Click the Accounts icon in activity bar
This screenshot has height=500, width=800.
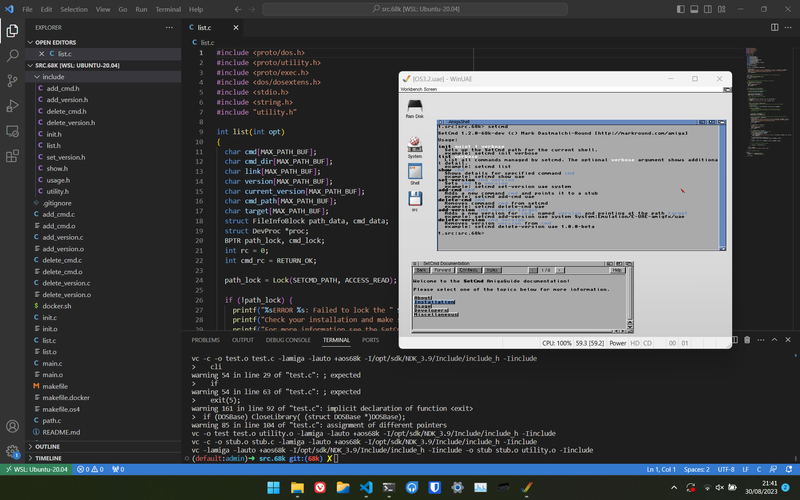12,426
